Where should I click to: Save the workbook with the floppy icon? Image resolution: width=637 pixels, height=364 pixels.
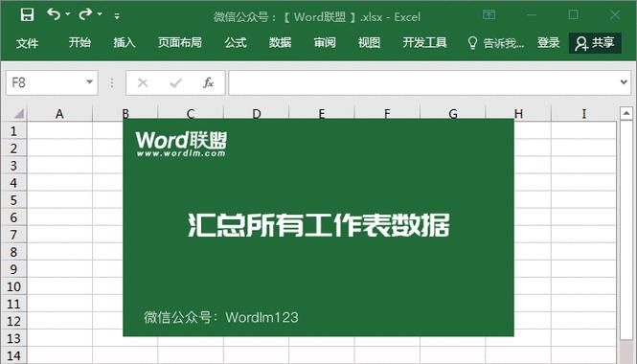click(x=27, y=15)
